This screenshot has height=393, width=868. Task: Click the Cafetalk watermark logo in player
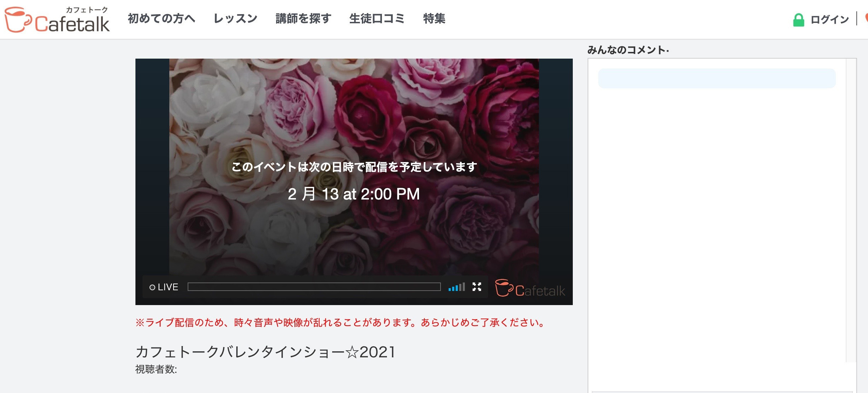(530, 288)
